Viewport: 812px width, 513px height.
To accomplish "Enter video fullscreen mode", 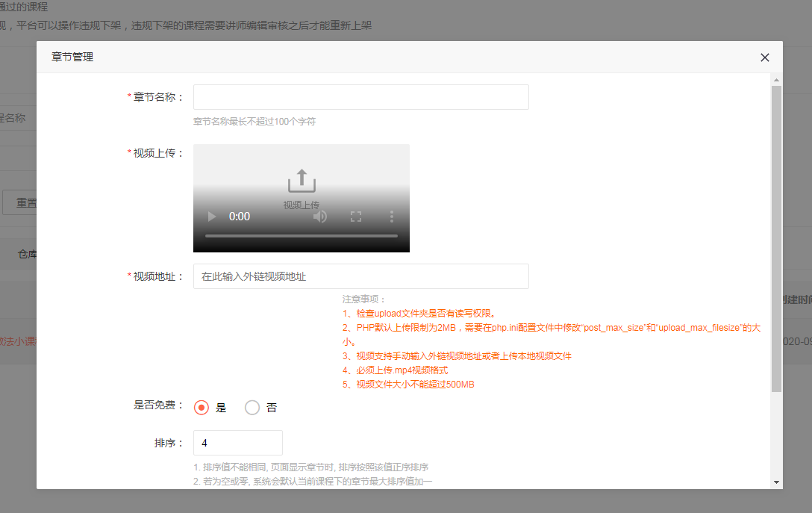I will click(356, 216).
